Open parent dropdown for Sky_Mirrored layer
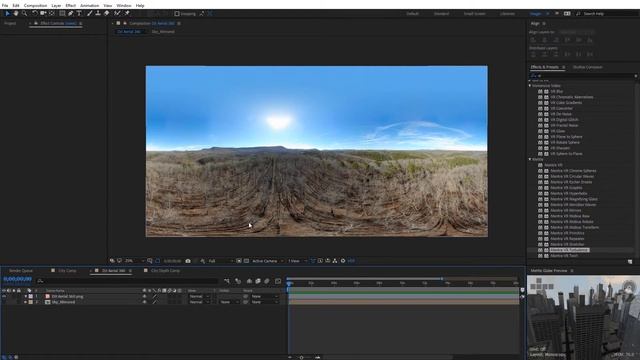The height and width of the screenshot is (360, 640). point(264,302)
